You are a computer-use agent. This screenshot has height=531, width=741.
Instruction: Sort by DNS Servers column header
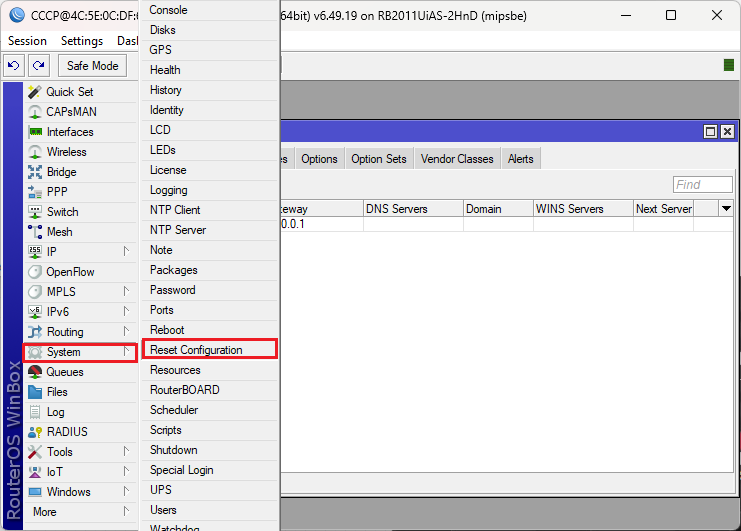coord(413,209)
